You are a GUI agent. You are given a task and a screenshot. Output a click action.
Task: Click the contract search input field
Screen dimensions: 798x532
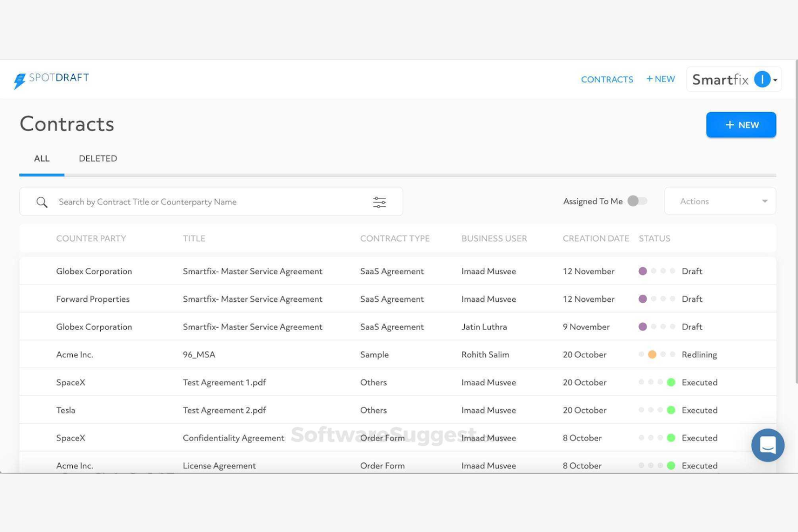pyautogui.click(x=210, y=202)
